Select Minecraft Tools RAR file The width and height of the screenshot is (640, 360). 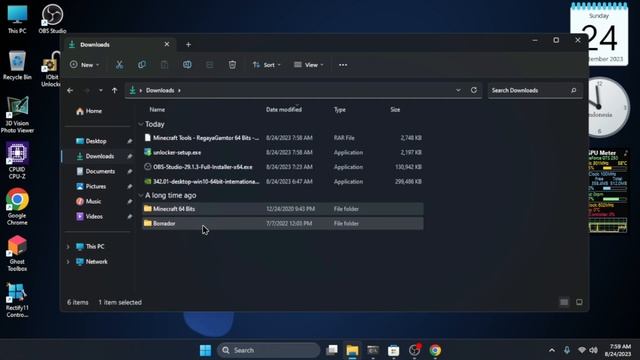pos(282,138)
